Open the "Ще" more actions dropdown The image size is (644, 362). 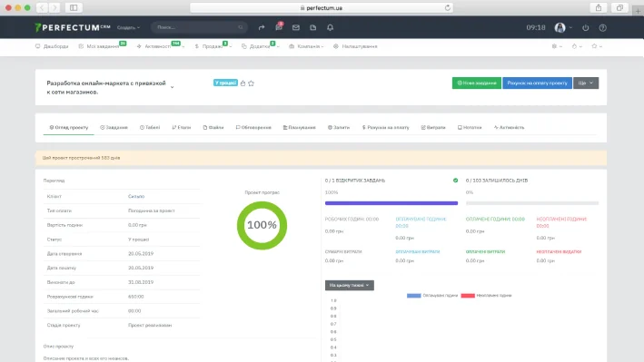(586, 83)
